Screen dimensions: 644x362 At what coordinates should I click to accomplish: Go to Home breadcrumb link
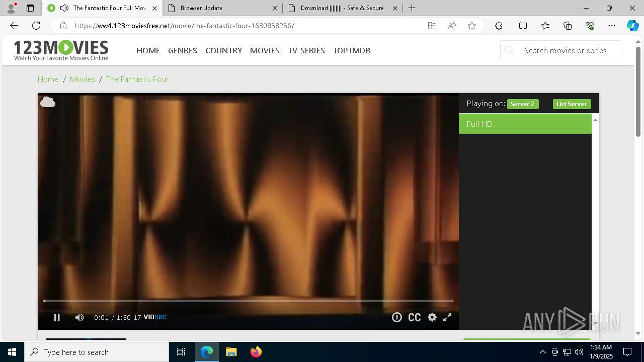pos(48,79)
